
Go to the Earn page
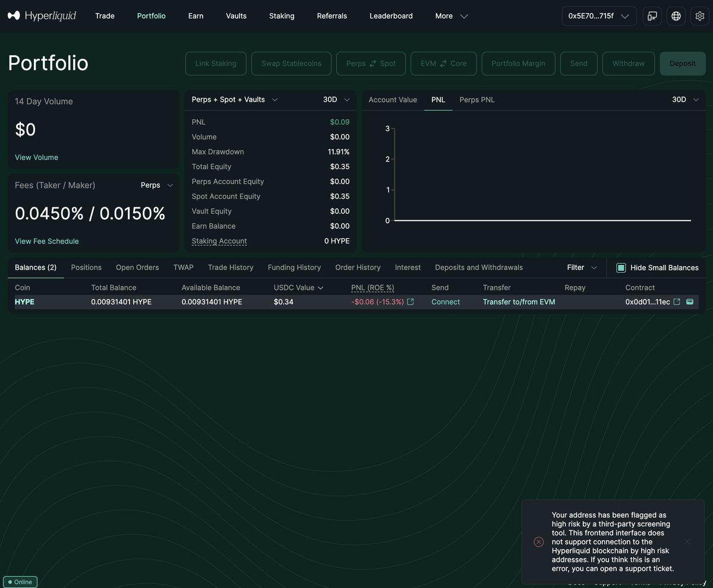pyautogui.click(x=195, y=16)
